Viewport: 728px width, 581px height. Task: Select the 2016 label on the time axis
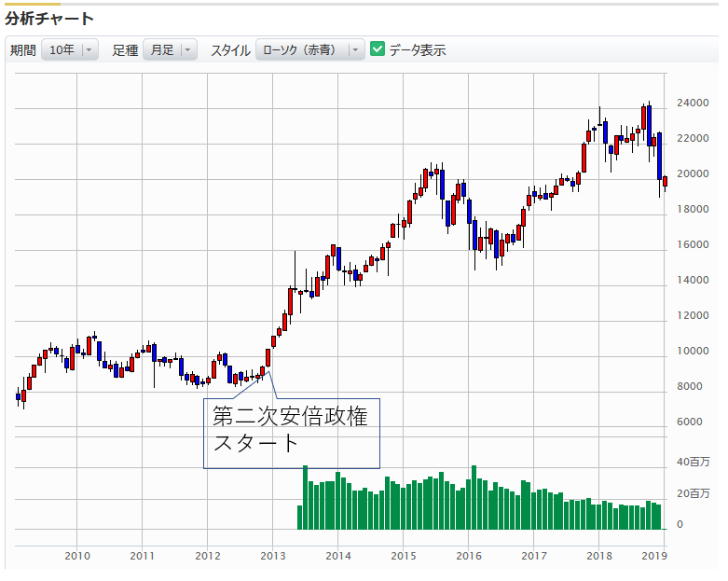468,556
